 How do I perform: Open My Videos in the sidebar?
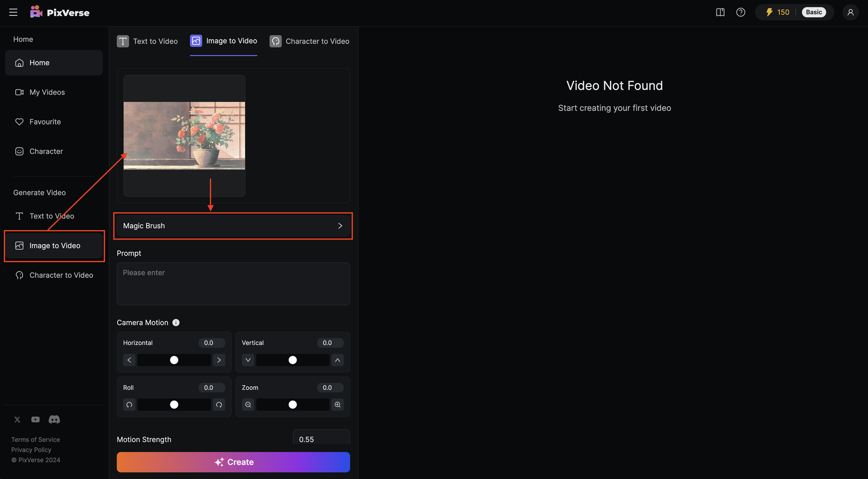pos(47,92)
